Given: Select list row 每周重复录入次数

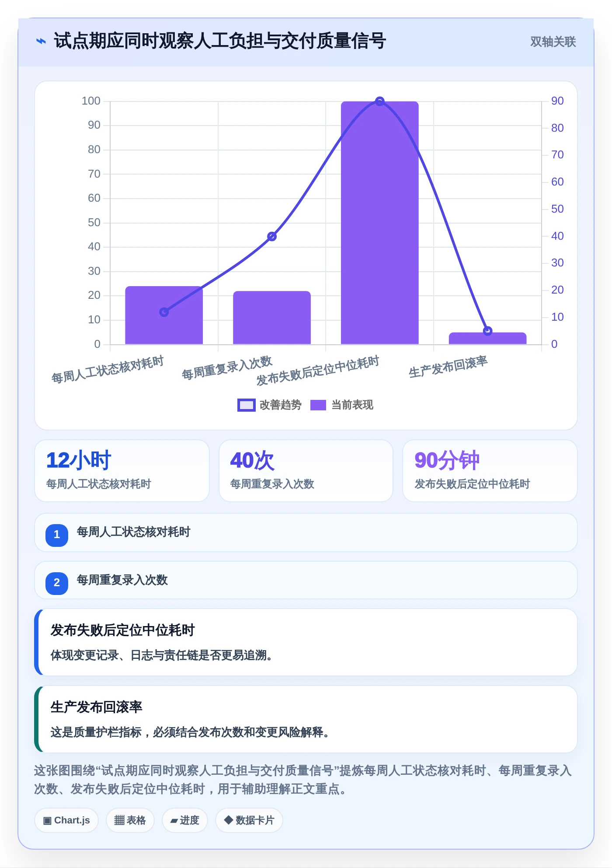Looking at the screenshot, I should click(x=306, y=580).
